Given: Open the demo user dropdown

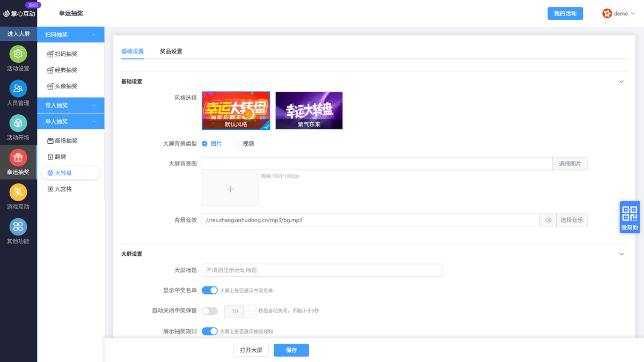Looking at the screenshot, I should click(619, 13).
